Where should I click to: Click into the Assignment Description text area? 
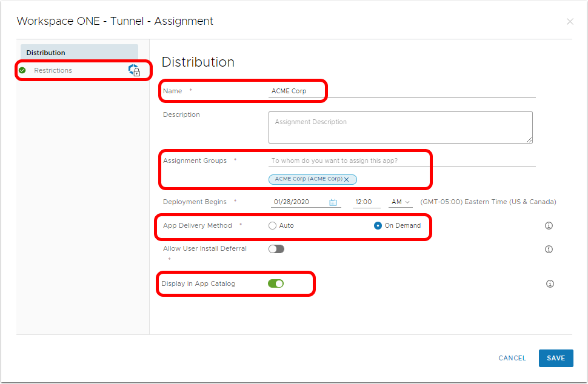click(x=400, y=127)
